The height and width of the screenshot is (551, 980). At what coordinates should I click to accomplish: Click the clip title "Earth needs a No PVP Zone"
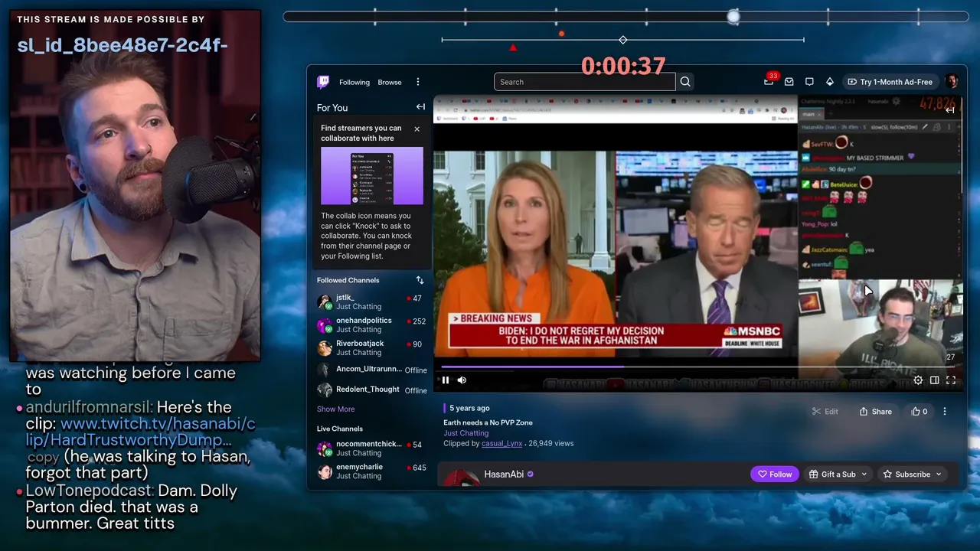(488, 422)
